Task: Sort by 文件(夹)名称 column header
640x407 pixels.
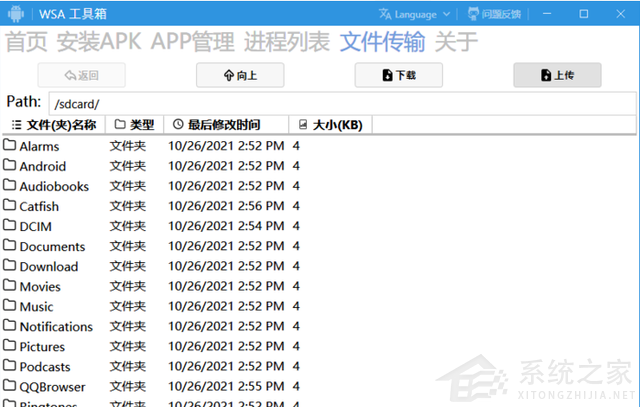Action: [55, 125]
